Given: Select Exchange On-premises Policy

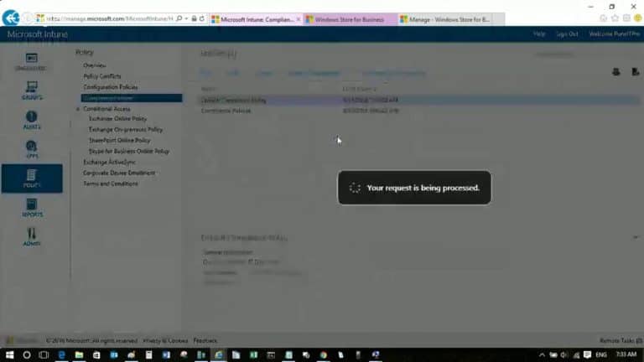Looking at the screenshot, I should pos(126,130).
